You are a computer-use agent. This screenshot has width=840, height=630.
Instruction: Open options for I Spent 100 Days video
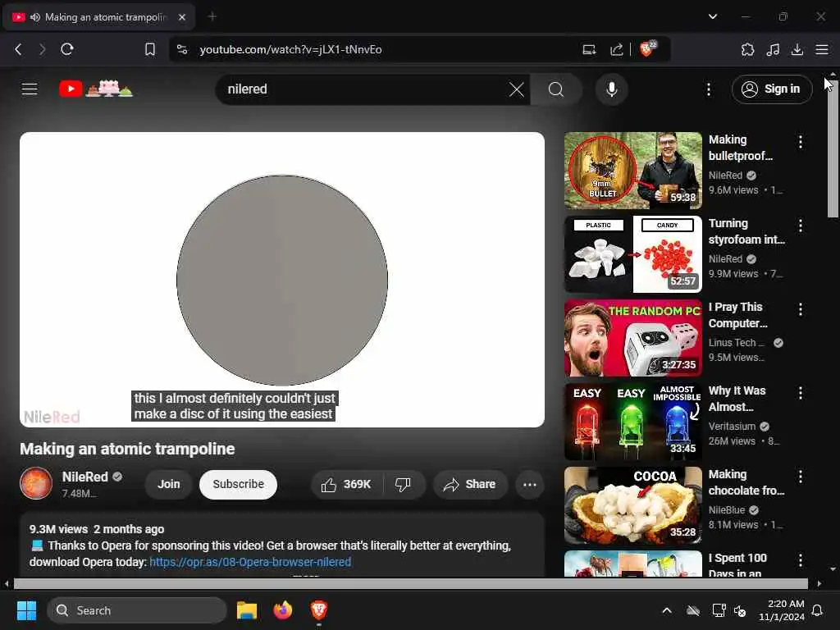pos(801,560)
